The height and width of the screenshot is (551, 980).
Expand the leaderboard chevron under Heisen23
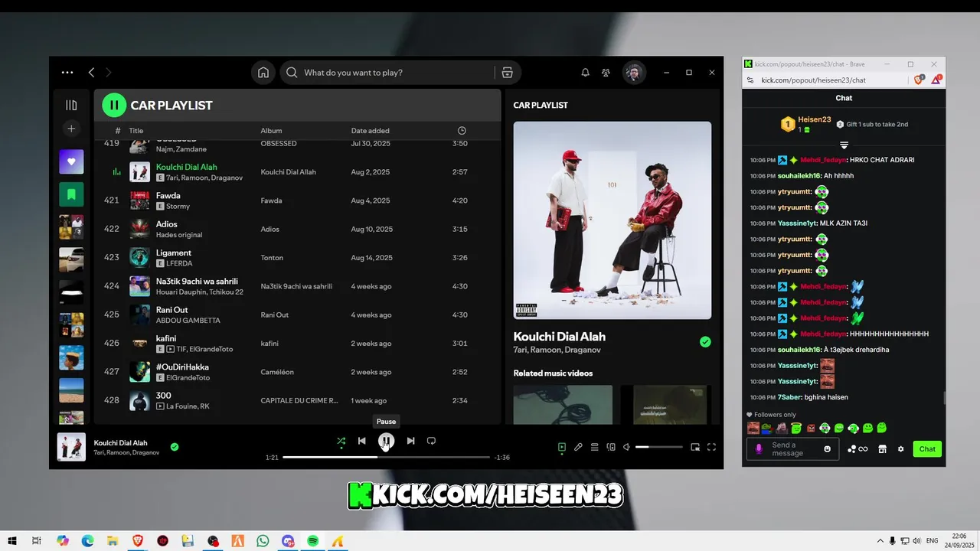pos(844,145)
